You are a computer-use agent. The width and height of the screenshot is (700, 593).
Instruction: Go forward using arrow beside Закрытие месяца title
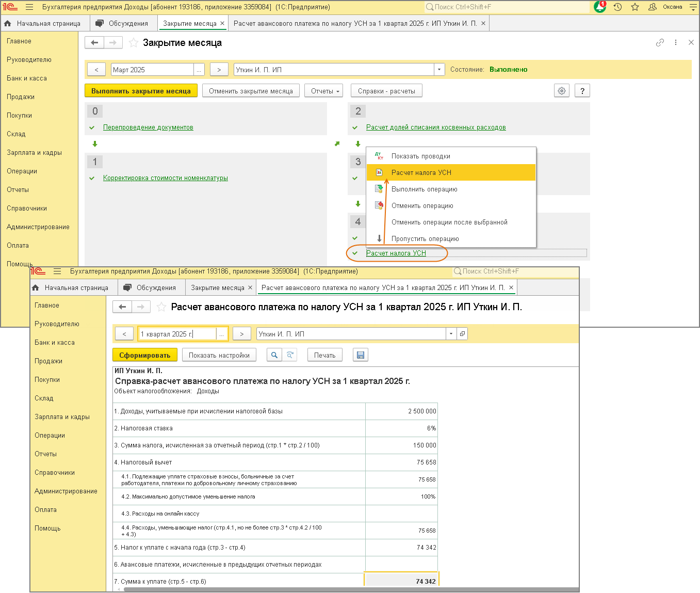tap(113, 43)
